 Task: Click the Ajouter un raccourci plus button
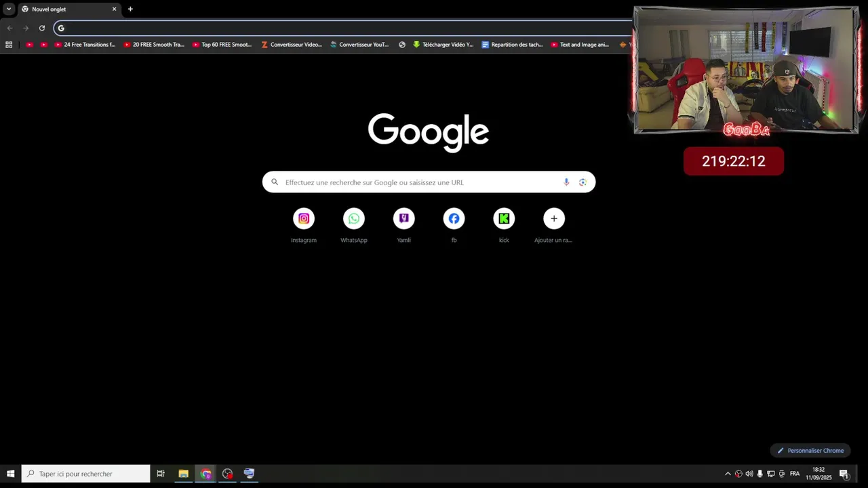click(554, 219)
